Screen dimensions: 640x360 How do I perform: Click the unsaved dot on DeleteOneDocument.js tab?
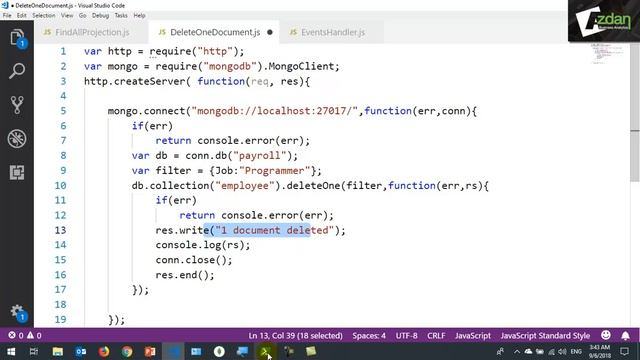point(270,32)
